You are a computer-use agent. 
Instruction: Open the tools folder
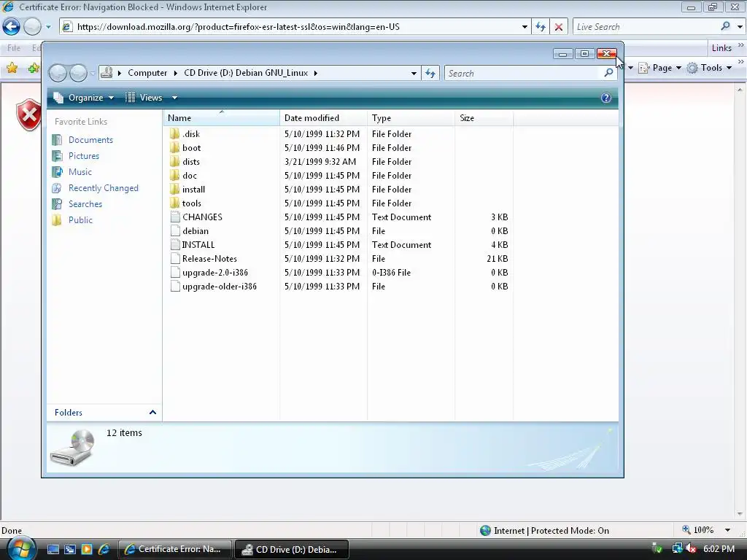pyautogui.click(x=192, y=203)
